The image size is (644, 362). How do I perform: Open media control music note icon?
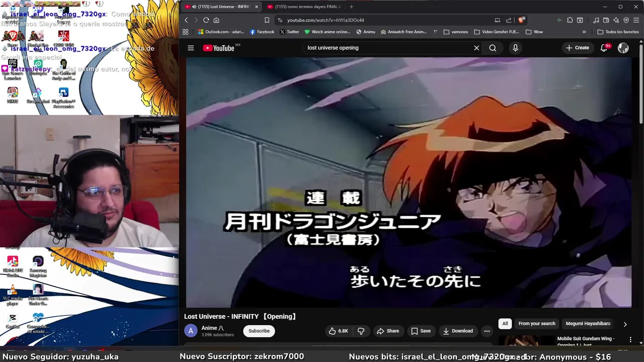click(x=596, y=20)
